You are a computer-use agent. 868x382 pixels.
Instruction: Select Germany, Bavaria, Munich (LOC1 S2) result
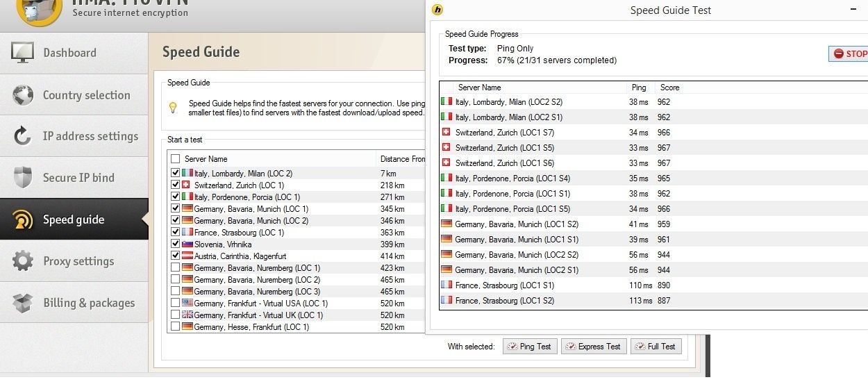[653, 224]
